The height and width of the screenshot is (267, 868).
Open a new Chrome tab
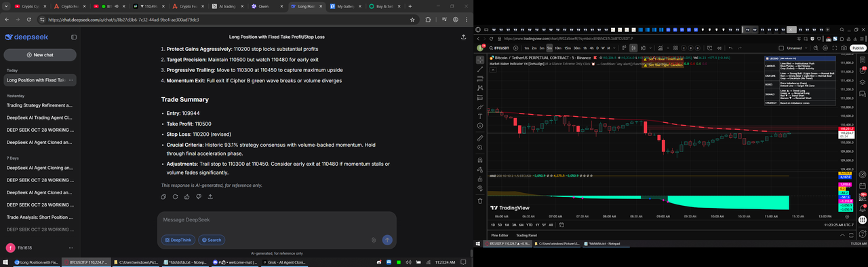coord(411,6)
